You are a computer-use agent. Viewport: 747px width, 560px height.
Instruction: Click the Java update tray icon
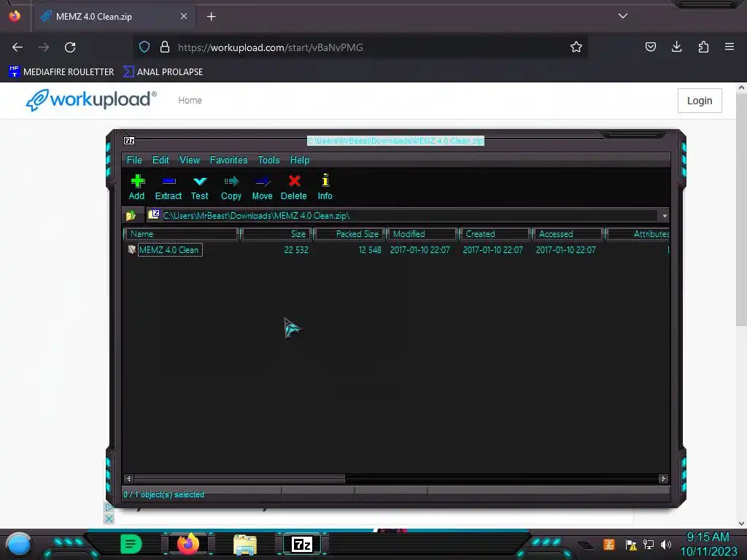click(609, 544)
